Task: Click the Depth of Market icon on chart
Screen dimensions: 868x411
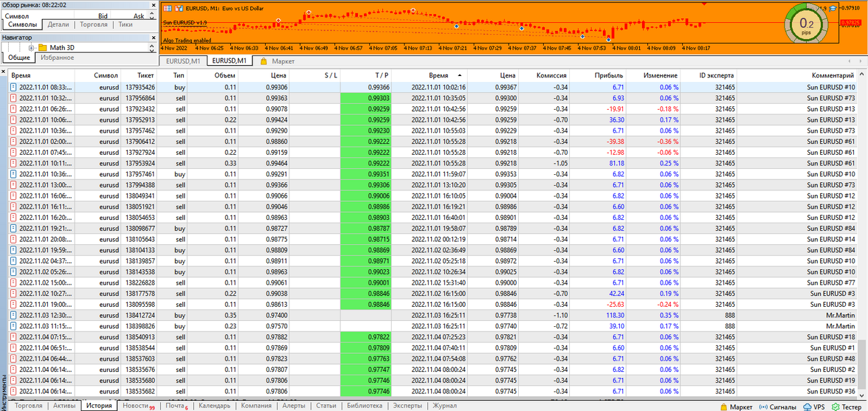Action: (168, 9)
